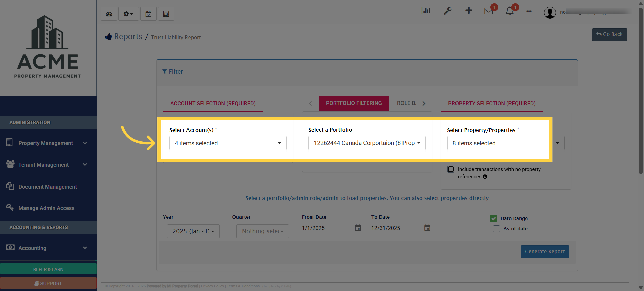Click the From Date input field
644x291 pixels.
(327, 228)
